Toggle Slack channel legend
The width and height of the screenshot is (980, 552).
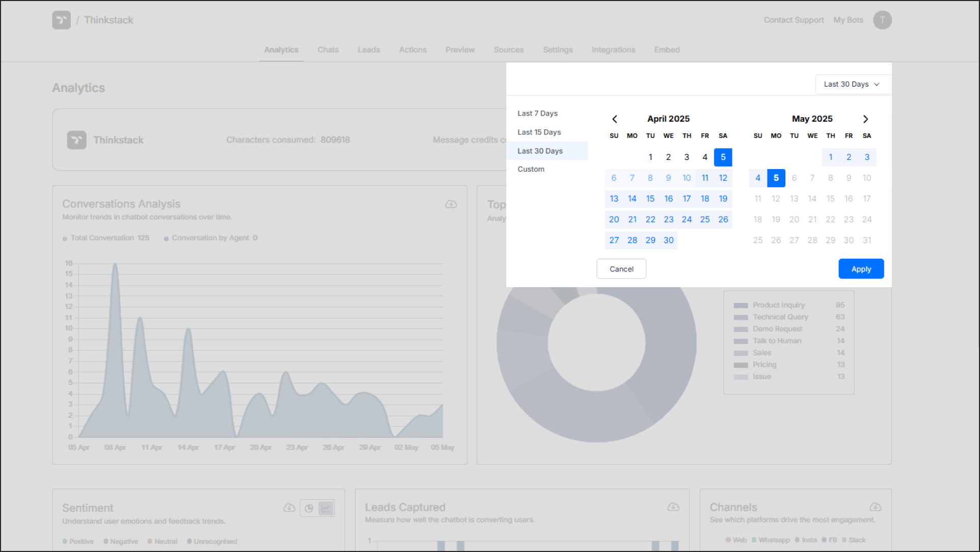(x=854, y=540)
